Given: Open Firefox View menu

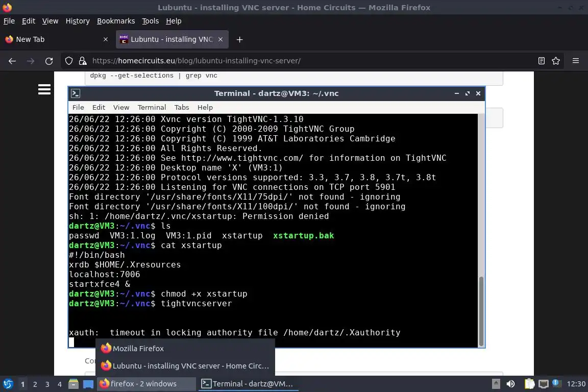Looking at the screenshot, I should (50, 21).
